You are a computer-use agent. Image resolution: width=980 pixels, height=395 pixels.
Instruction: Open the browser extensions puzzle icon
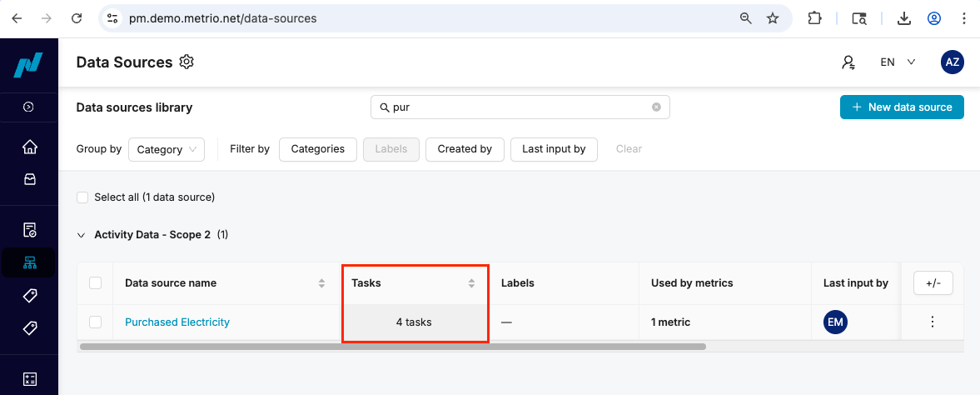tap(814, 18)
